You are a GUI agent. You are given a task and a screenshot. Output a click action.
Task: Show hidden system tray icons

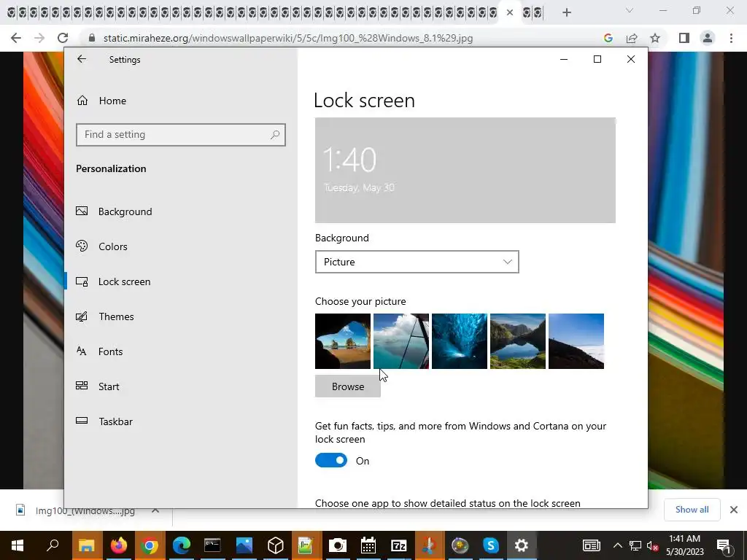pyautogui.click(x=617, y=545)
